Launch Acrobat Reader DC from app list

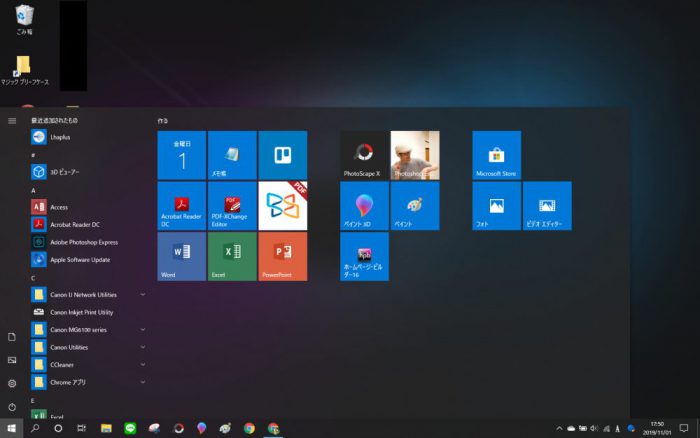(88, 225)
